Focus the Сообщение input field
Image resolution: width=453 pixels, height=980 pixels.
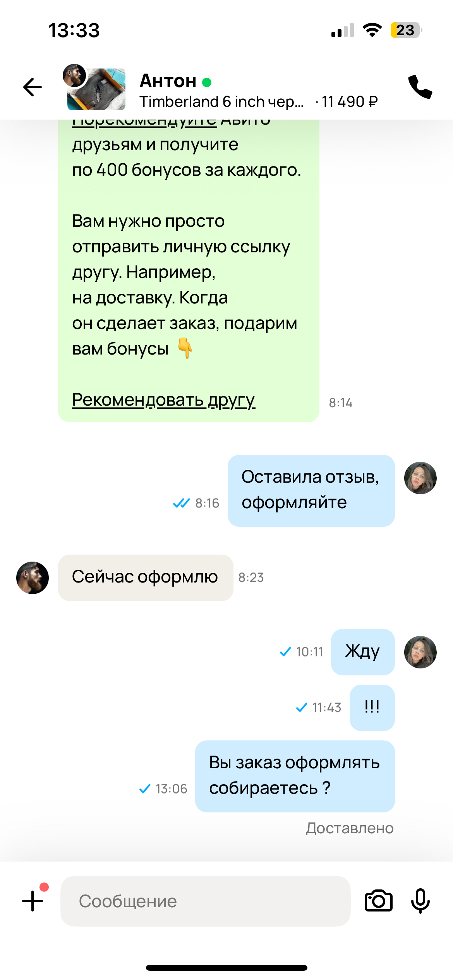pyautogui.click(x=205, y=901)
